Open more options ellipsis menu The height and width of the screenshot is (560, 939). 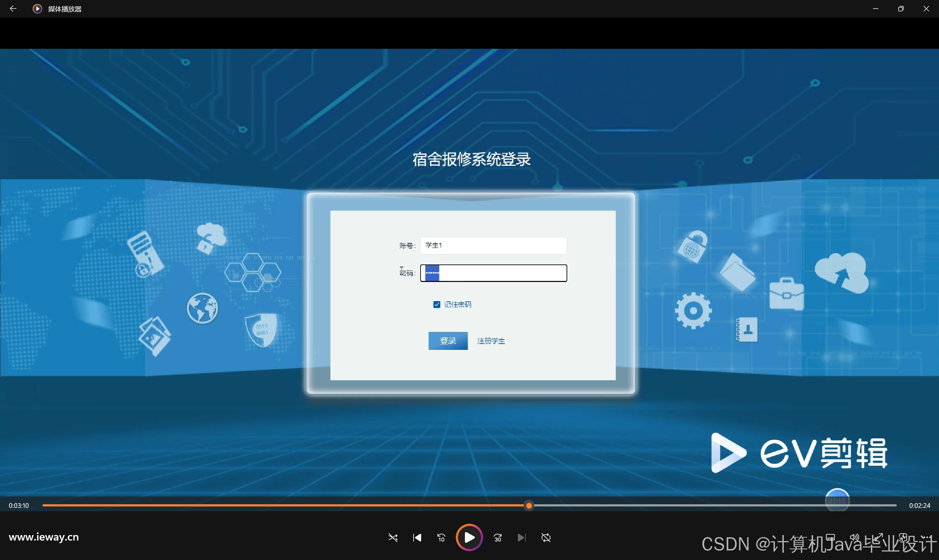click(927, 537)
